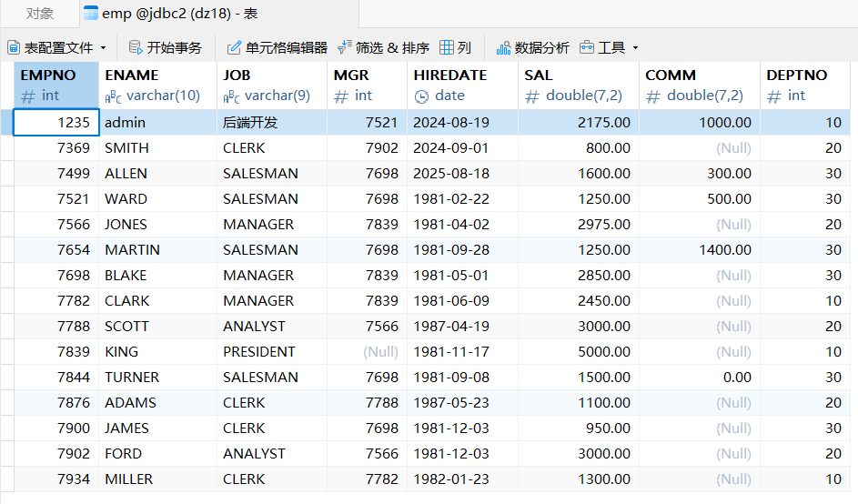Select the commission 1000.00 cell
858x504 pixels.
tap(700, 122)
